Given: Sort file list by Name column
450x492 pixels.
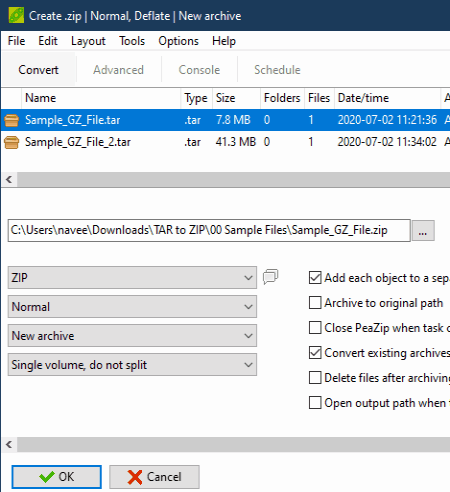Looking at the screenshot, I should [x=101, y=98].
